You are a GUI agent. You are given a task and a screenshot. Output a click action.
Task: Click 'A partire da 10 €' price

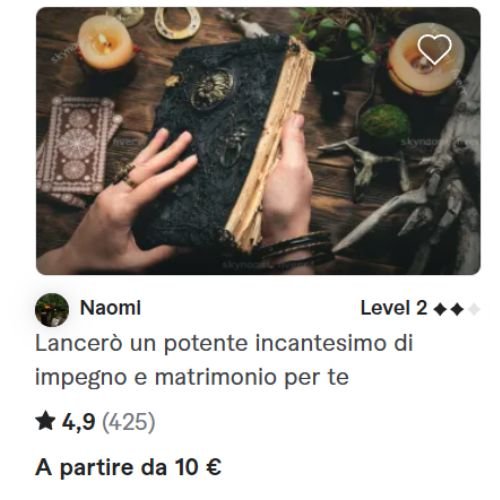[x=128, y=467]
